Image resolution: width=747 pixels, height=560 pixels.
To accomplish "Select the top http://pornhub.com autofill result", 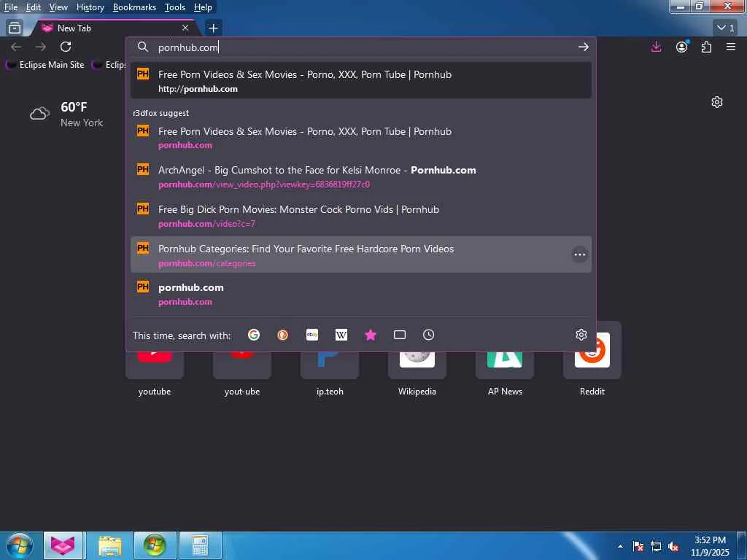I will click(x=361, y=81).
